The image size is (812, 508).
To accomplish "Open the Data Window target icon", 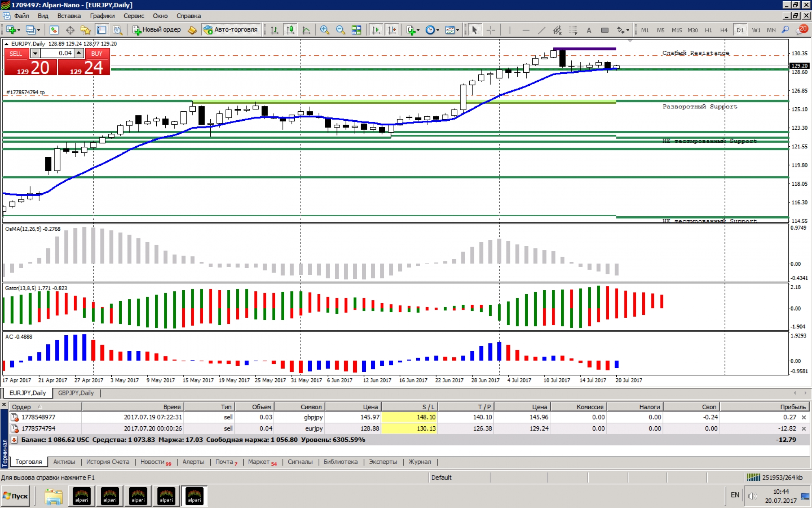I will pyautogui.click(x=70, y=30).
